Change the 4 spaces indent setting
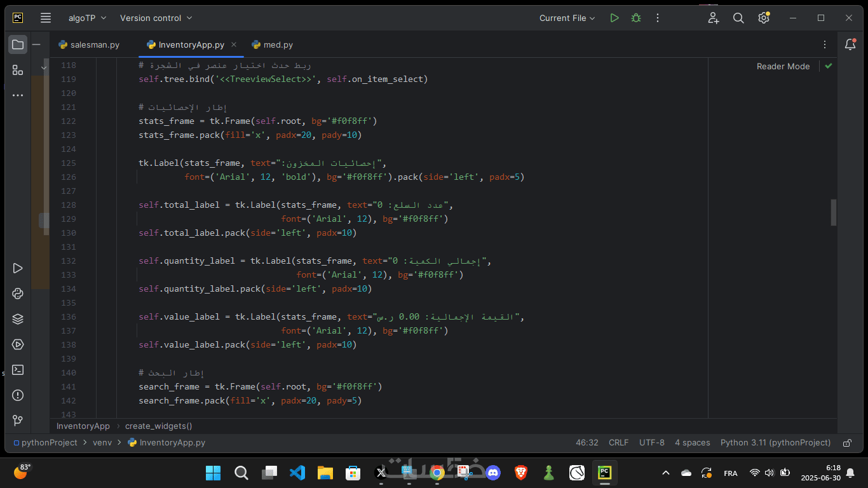 point(693,443)
